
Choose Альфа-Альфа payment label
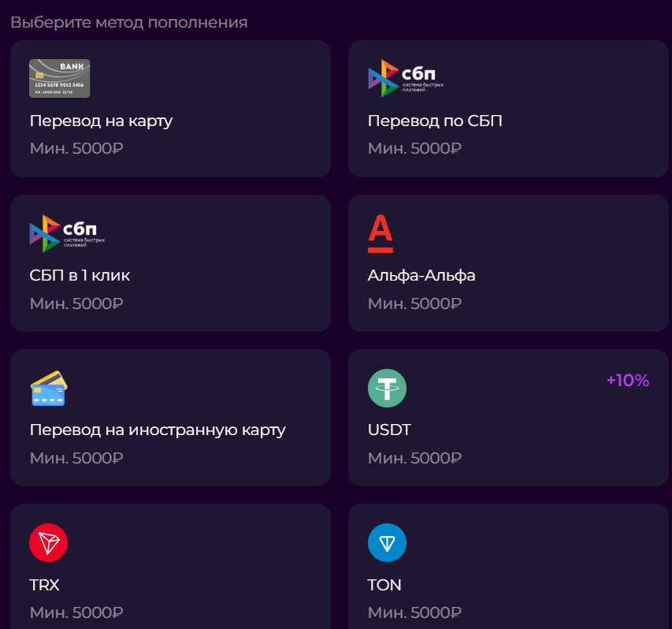(x=421, y=276)
